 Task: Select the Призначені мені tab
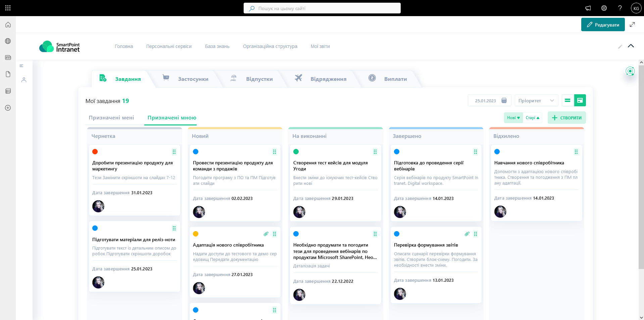(111, 118)
